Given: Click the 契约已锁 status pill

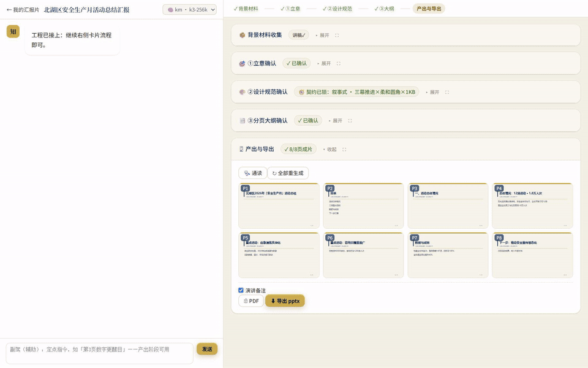Looking at the screenshot, I should click(x=356, y=92).
